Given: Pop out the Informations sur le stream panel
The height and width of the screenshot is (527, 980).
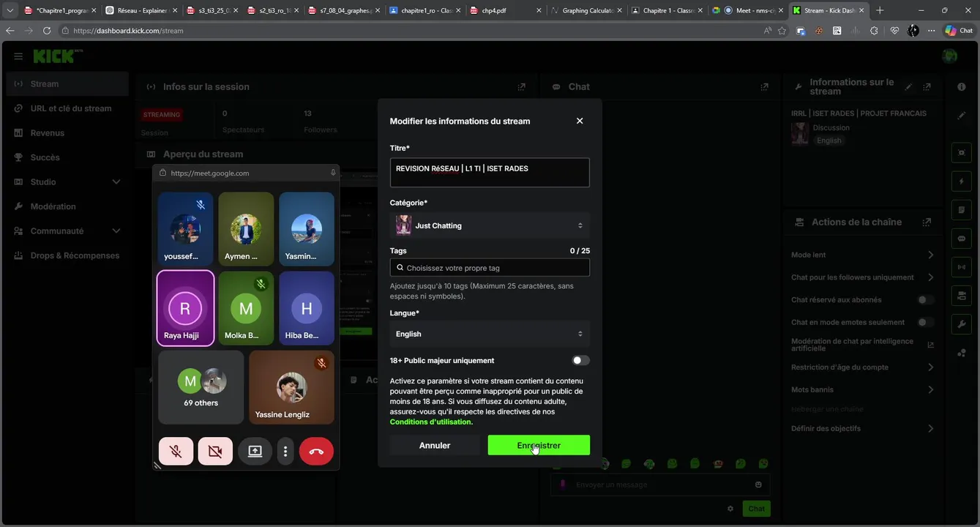Looking at the screenshot, I should [927, 86].
